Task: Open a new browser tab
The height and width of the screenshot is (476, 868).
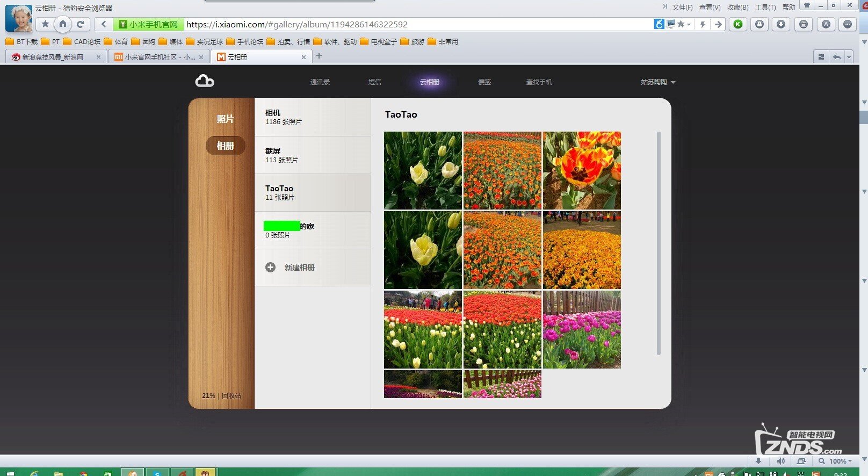Action: tap(319, 56)
